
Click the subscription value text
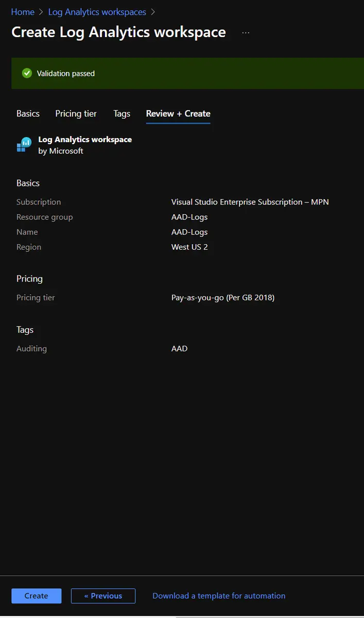250,202
